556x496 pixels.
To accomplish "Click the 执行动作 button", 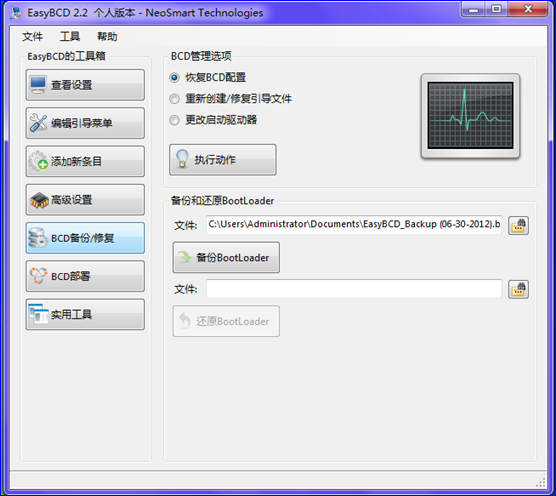I will [223, 160].
